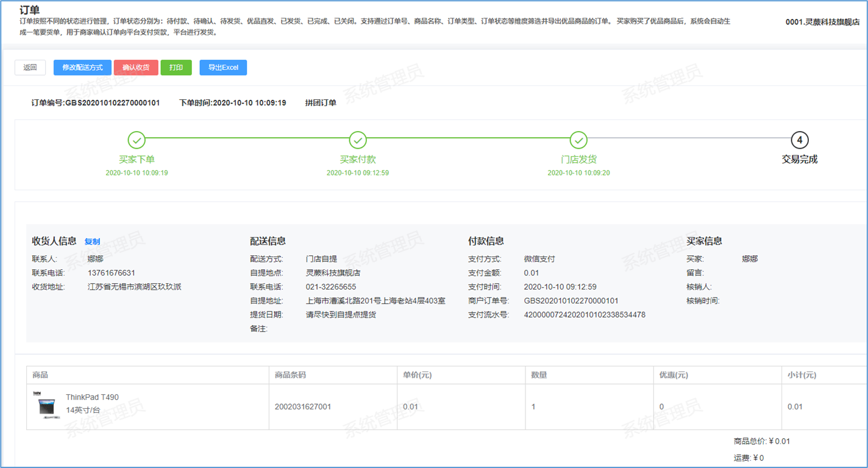Click the store name 0001.灵蕨科技旗舰店

point(822,22)
